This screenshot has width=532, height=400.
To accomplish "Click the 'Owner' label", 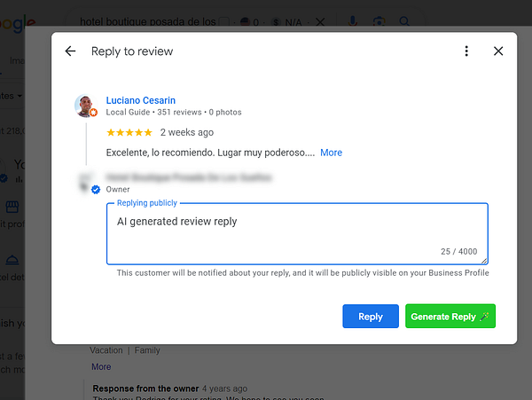I will (x=118, y=189).
